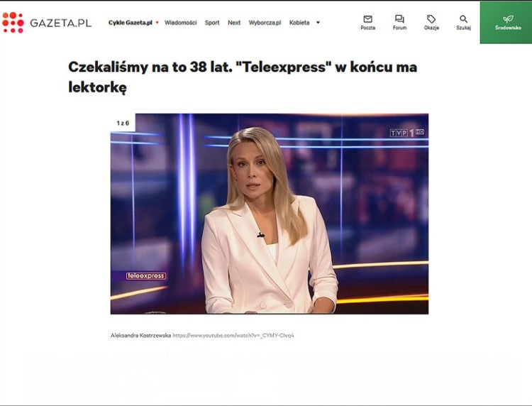Open the Kobieta section
532x406 pixels.
click(299, 23)
